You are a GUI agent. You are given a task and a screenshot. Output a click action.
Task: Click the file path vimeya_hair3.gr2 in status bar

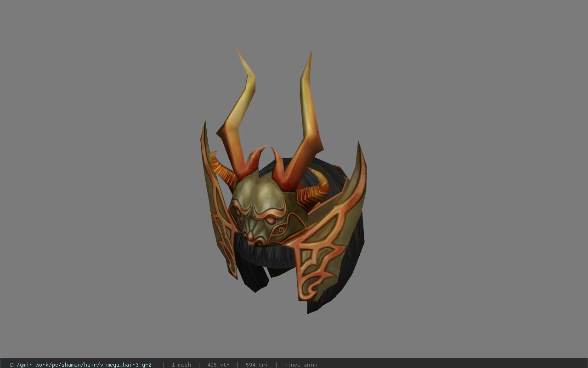(81, 365)
